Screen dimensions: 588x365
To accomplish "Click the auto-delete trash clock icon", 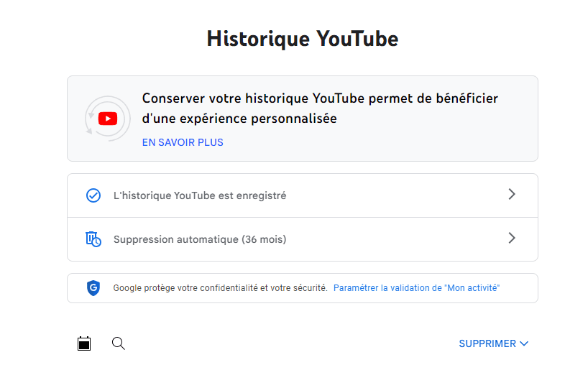I will [93, 239].
